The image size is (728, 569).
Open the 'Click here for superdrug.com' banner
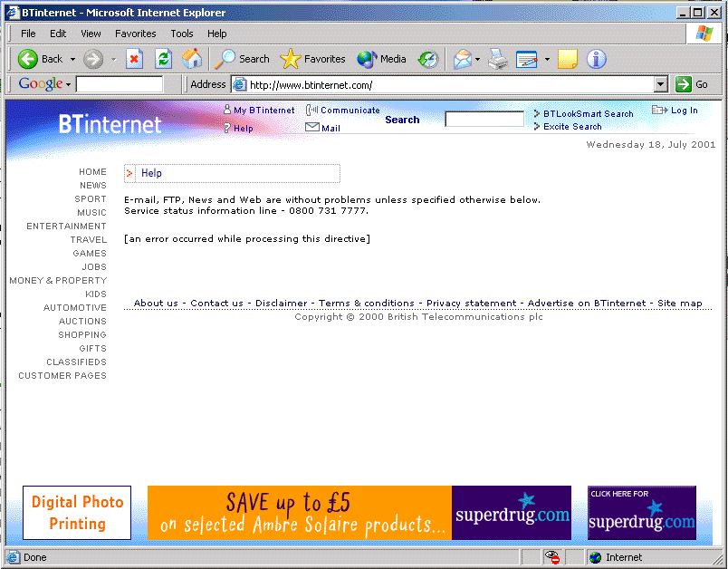click(x=642, y=513)
